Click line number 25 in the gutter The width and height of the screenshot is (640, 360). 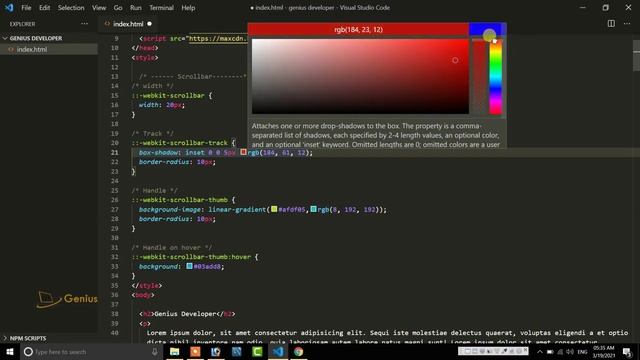[x=114, y=191]
